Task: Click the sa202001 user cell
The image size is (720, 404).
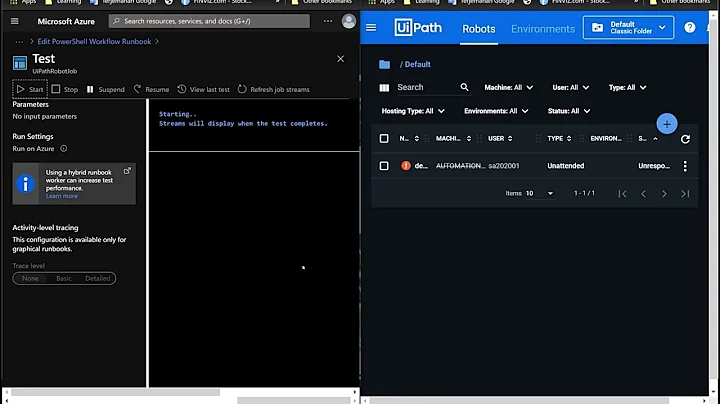Action: pos(504,166)
